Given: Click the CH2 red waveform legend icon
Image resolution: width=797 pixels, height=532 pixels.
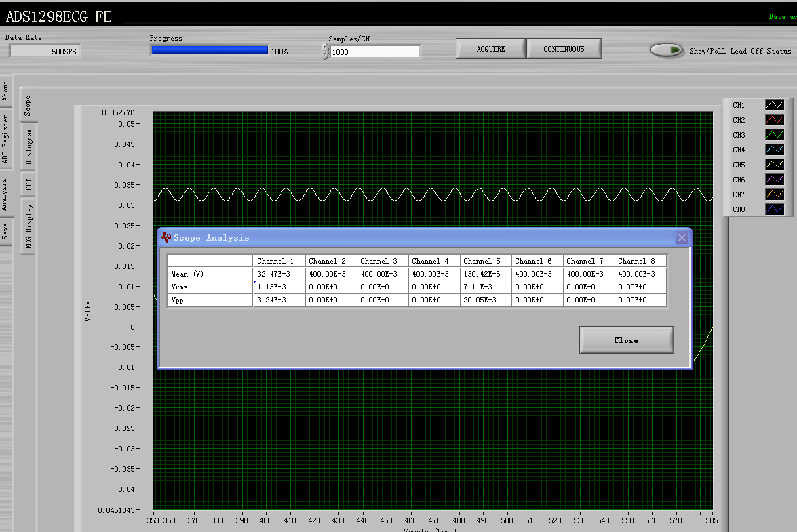Looking at the screenshot, I should pyautogui.click(x=775, y=120).
